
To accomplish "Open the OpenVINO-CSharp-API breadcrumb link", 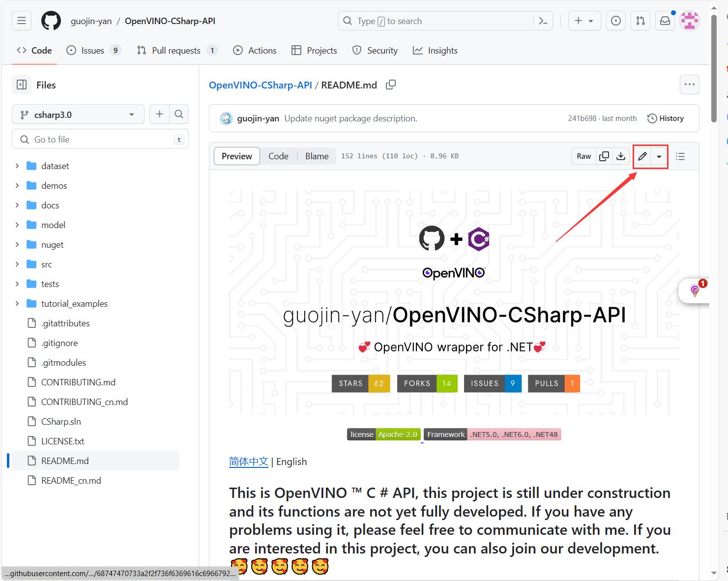I will point(261,85).
